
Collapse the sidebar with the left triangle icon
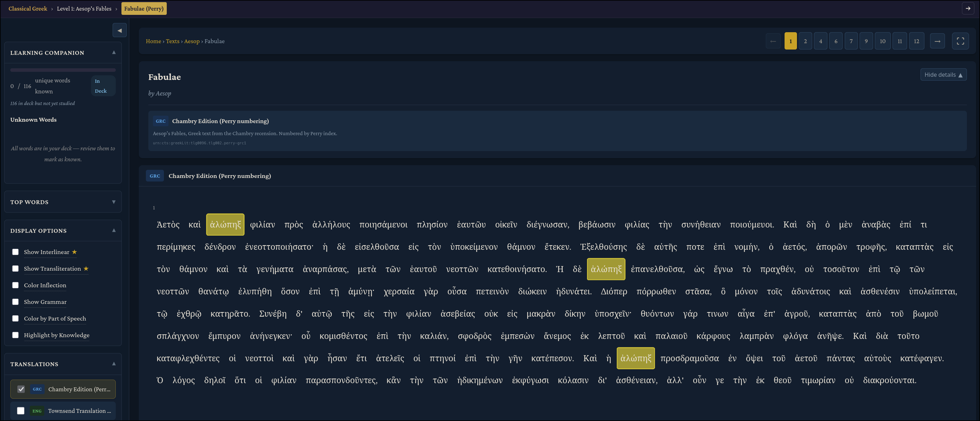tap(119, 30)
